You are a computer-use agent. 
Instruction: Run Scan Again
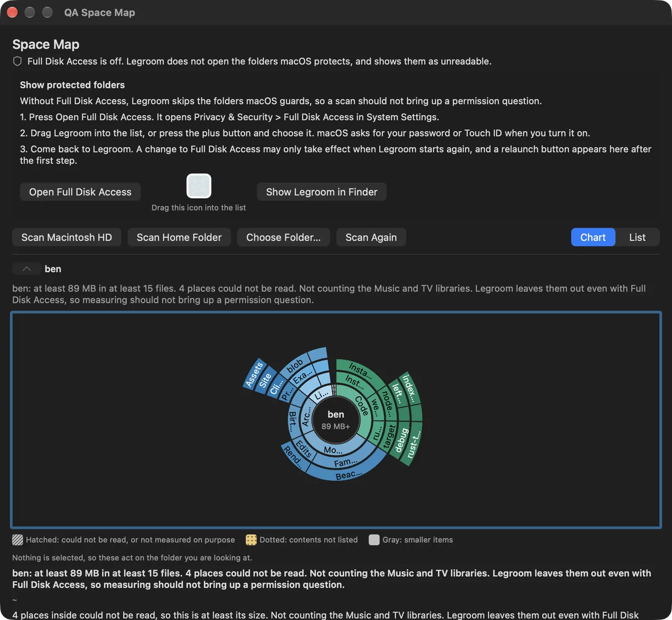371,237
